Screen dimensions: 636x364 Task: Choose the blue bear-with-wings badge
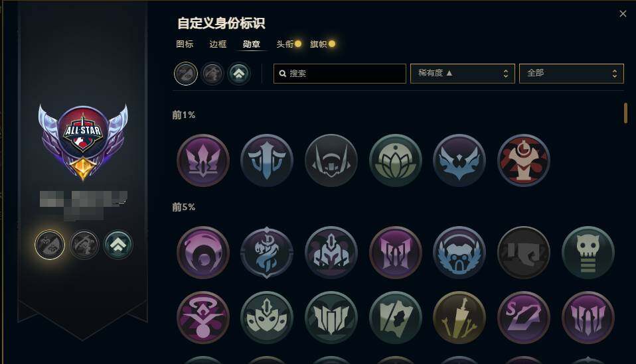[459, 253]
